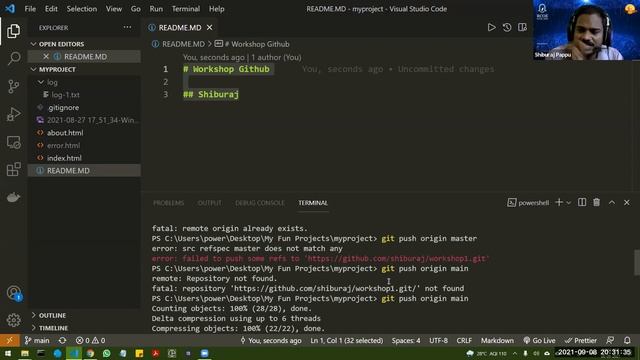
Task: Open the Manage gear icon
Action: pos(13,320)
